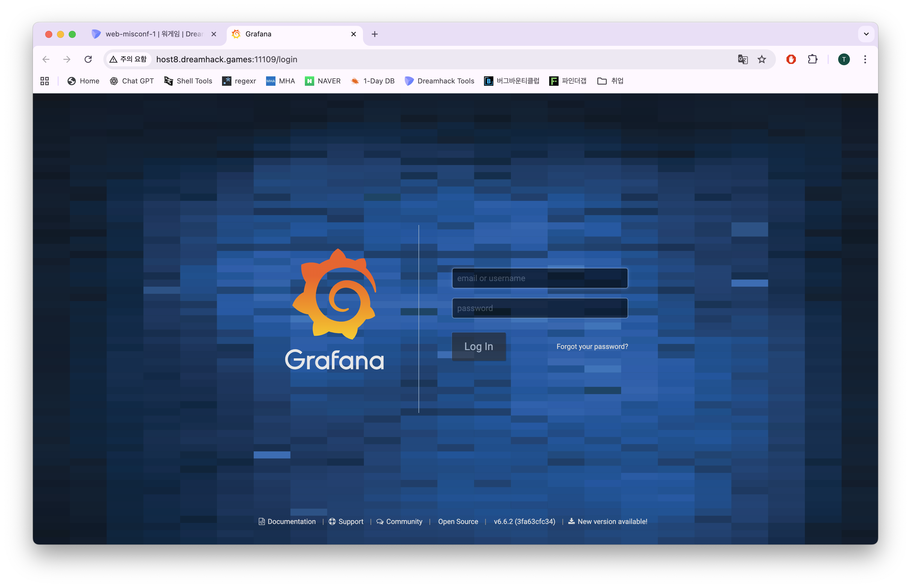
Task: Click the browser reload icon
Action: tap(88, 59)
